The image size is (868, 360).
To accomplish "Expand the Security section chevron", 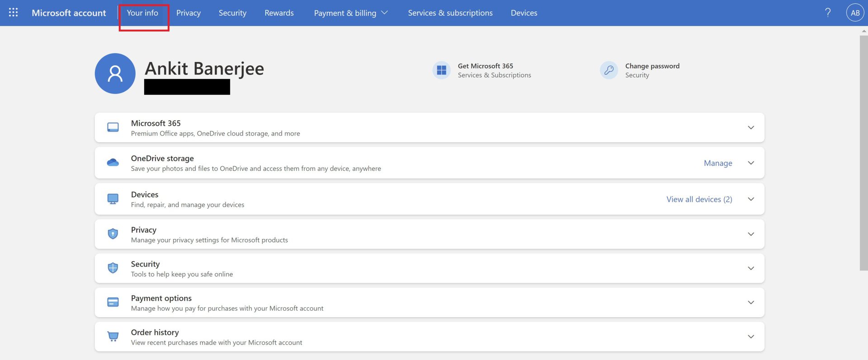I will point(751,268).
